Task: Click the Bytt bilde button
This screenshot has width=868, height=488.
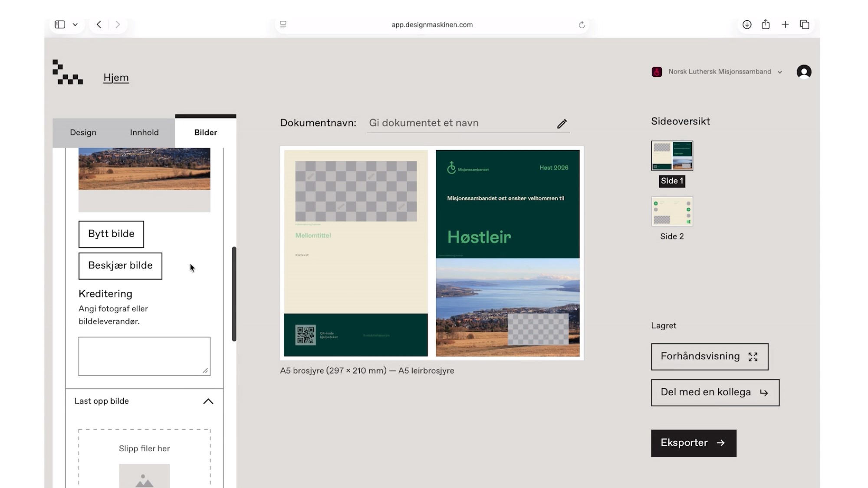Action: tap(111, 234)
